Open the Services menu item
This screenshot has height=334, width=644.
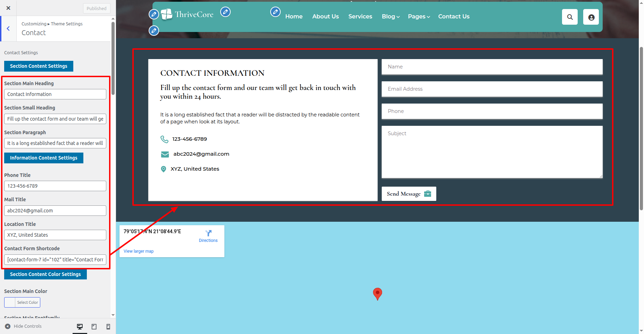(360, 16)
